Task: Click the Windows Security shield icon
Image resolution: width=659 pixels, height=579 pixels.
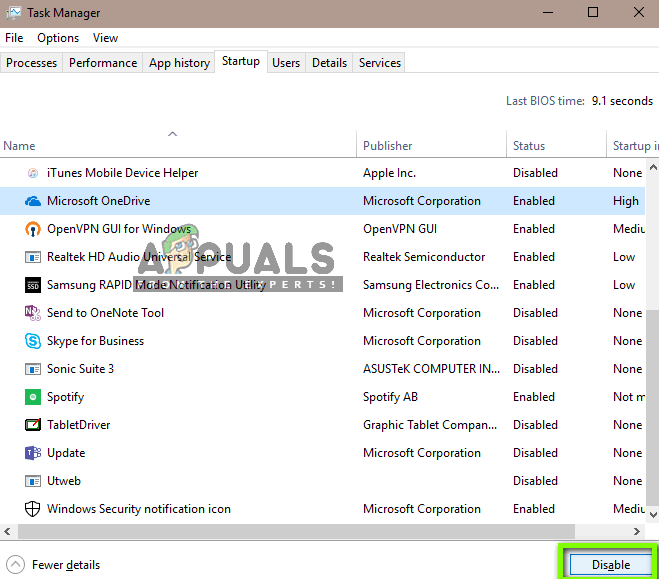Action: [x=33, y=509]
